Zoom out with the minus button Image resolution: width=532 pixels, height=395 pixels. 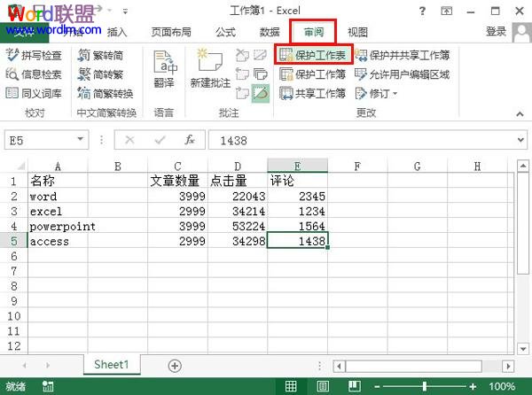tap(377, 386)
